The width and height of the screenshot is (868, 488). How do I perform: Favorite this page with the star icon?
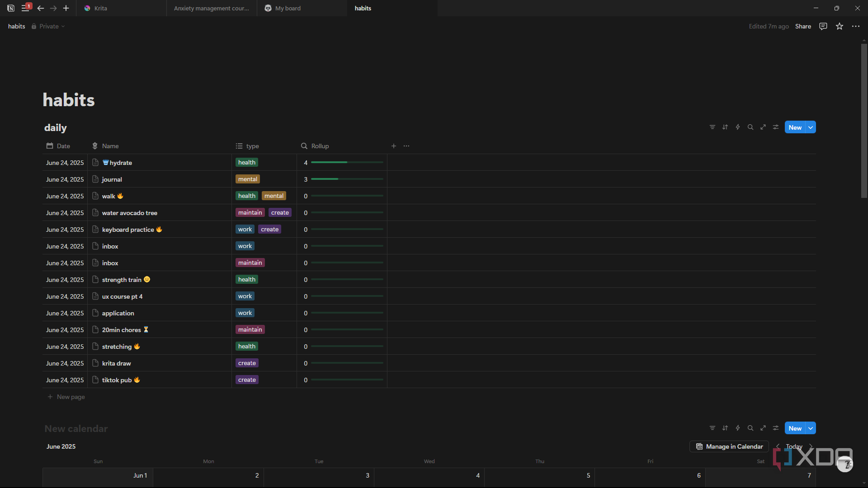[840, 26]
